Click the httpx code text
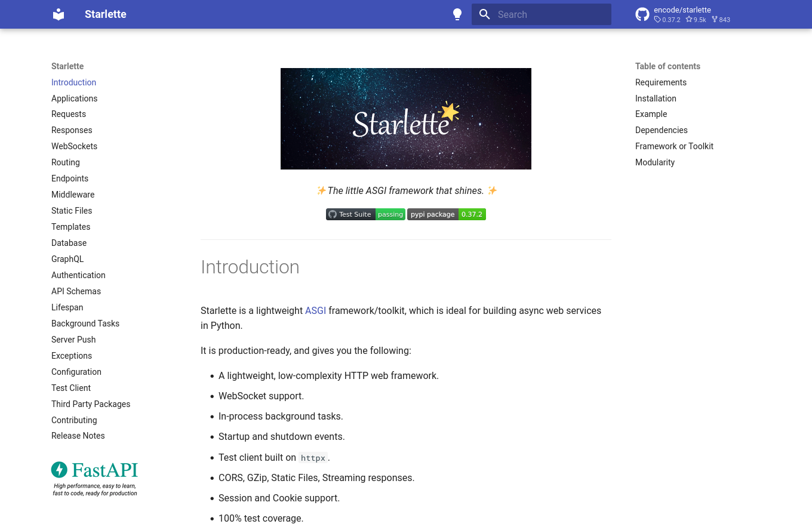This screenshot has height=530, width=812. (313, 458)
